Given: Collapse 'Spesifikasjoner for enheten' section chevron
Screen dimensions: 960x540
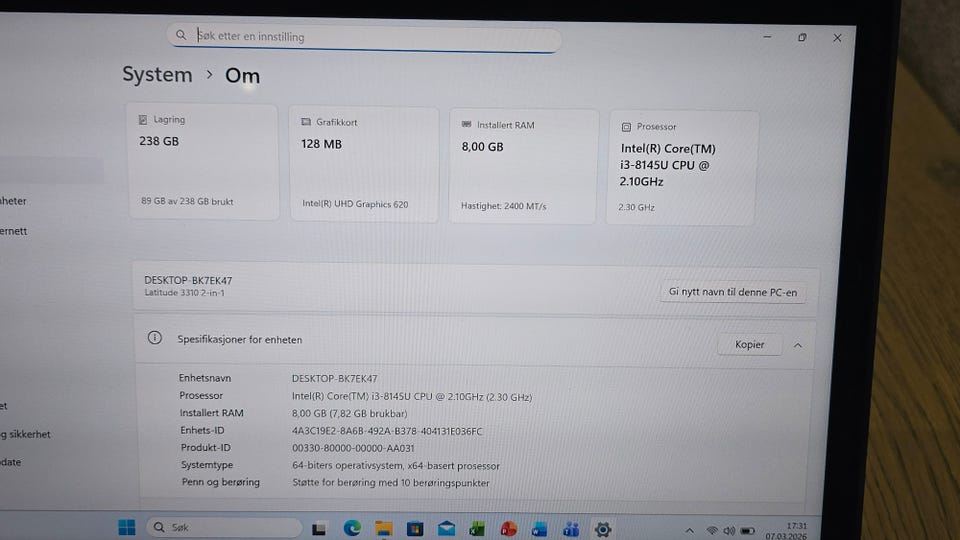Looking at the screenshot, I should pos(798,345).
